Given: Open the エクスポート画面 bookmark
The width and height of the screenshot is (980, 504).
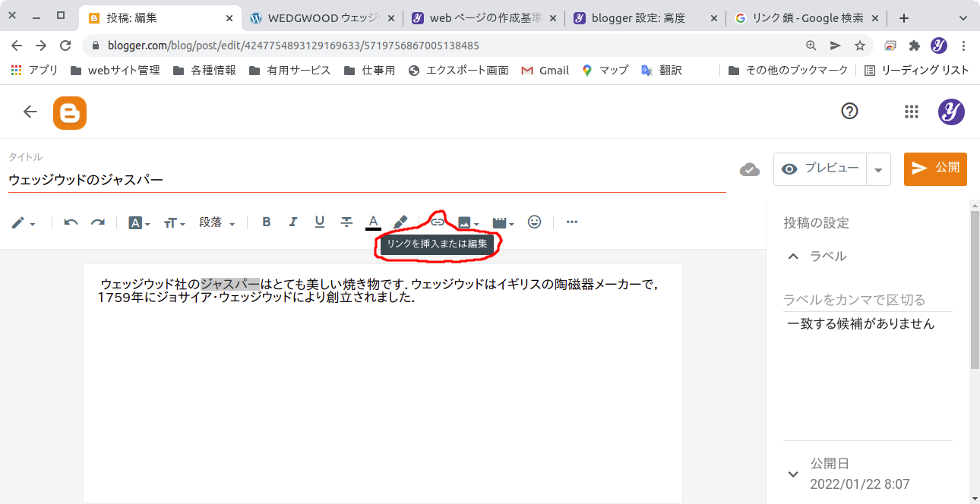Looking at the screenshot, I should click(x=458, y=70).
